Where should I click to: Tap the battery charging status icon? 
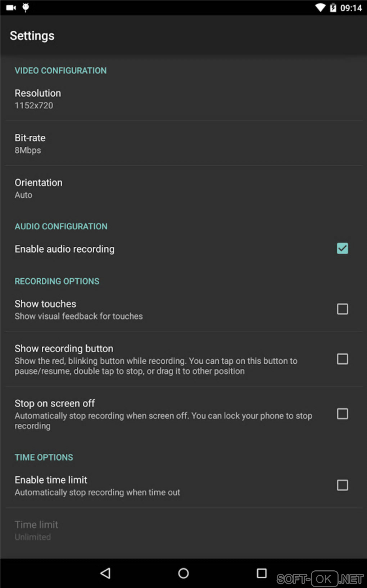(x=333, y=8)
